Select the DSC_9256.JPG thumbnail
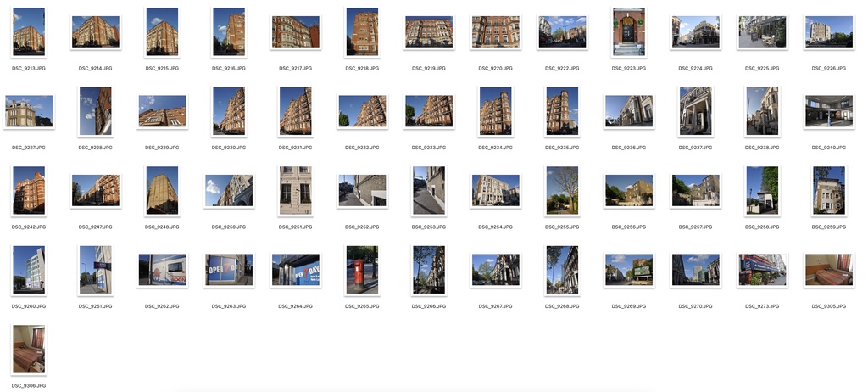Image resolution: width=868 pixels, height=392 pixels. click(x=629, y=191)
